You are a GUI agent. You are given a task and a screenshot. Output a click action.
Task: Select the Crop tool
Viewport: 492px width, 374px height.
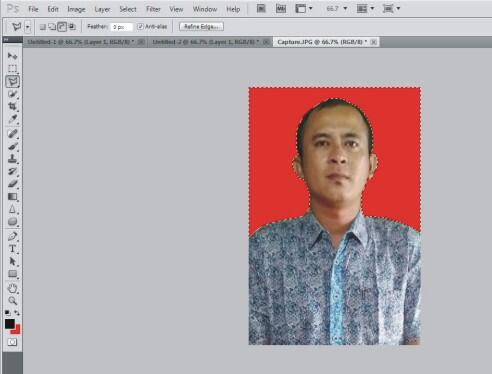[13, 107]
